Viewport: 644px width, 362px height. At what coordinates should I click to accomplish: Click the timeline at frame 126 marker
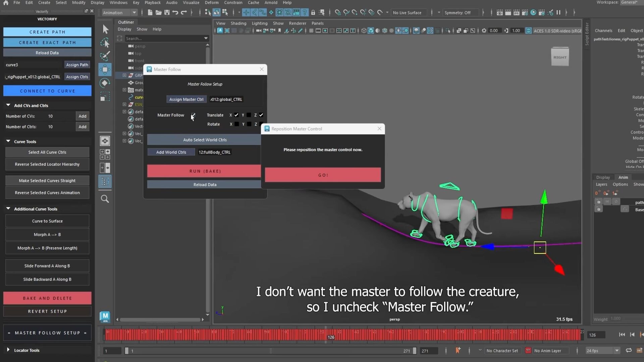coord(331,336)
